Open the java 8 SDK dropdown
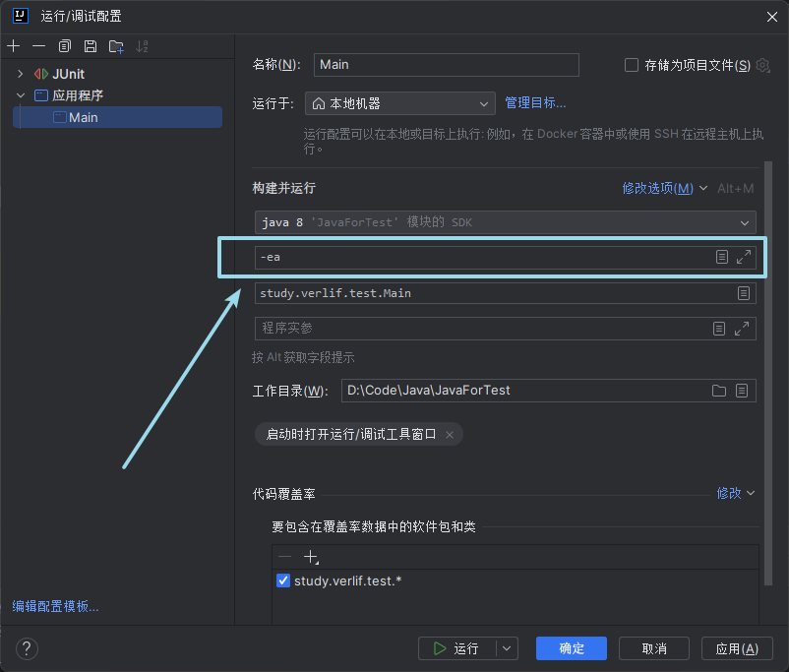 504,222
